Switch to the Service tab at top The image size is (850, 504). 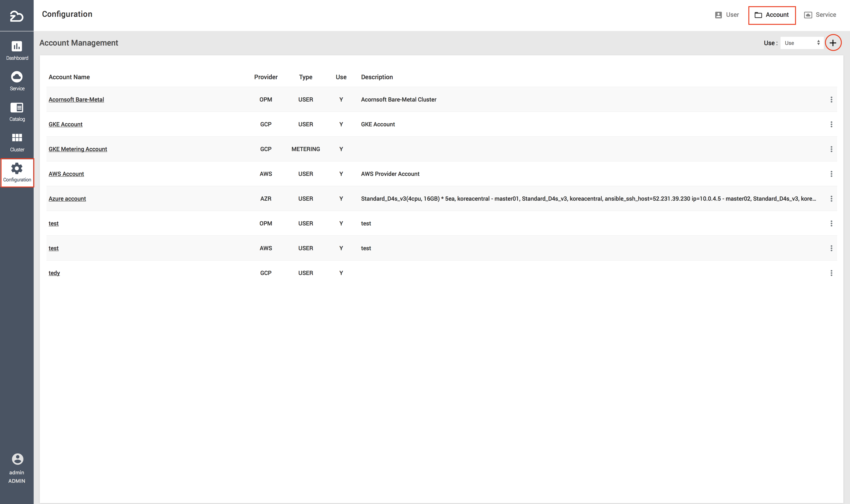[x=820, y=15]
